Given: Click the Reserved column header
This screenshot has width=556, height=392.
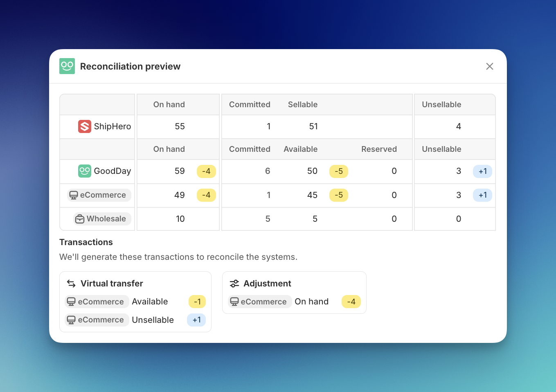Looking at the screenshot, I should click(379, 149).
